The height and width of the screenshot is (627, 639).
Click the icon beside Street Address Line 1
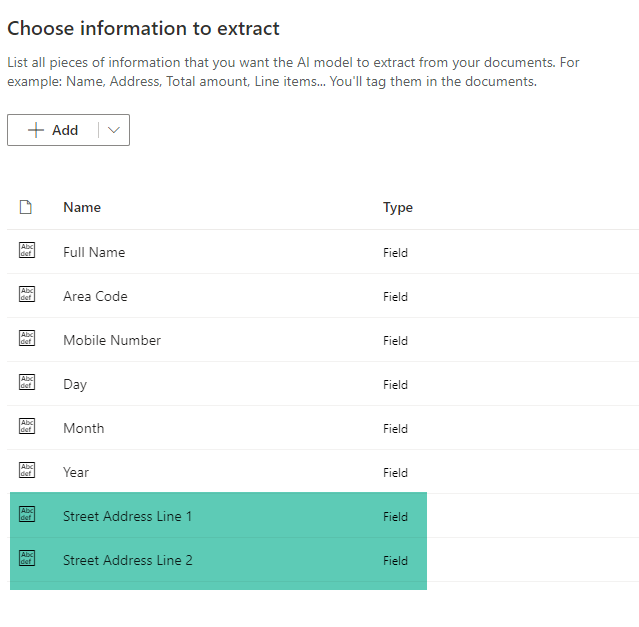click(x=27, y=516)
